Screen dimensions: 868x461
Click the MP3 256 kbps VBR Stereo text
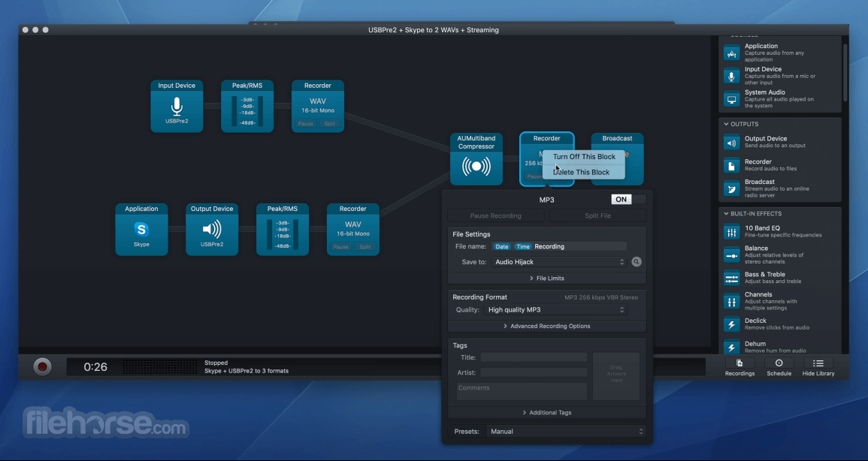[x=601, y=297]
